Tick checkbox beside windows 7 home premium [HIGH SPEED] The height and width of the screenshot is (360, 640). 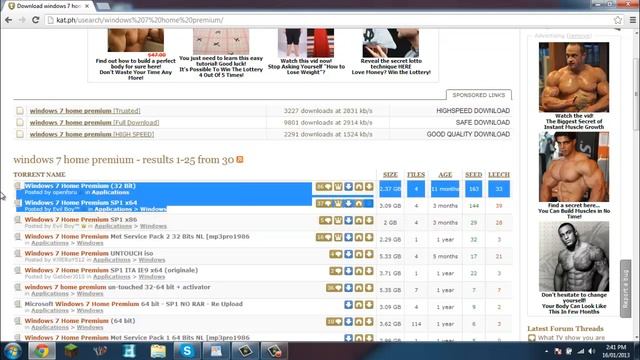tap(20, 134)
